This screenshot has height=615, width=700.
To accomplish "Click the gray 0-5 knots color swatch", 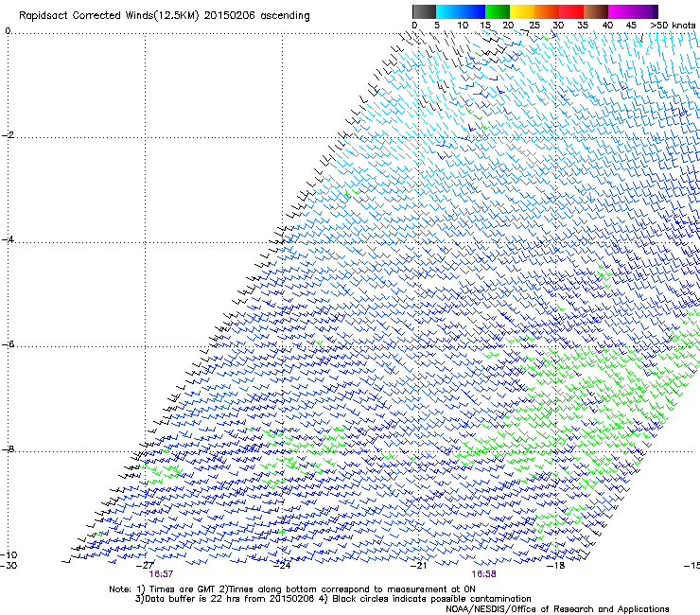I will 424,11.
